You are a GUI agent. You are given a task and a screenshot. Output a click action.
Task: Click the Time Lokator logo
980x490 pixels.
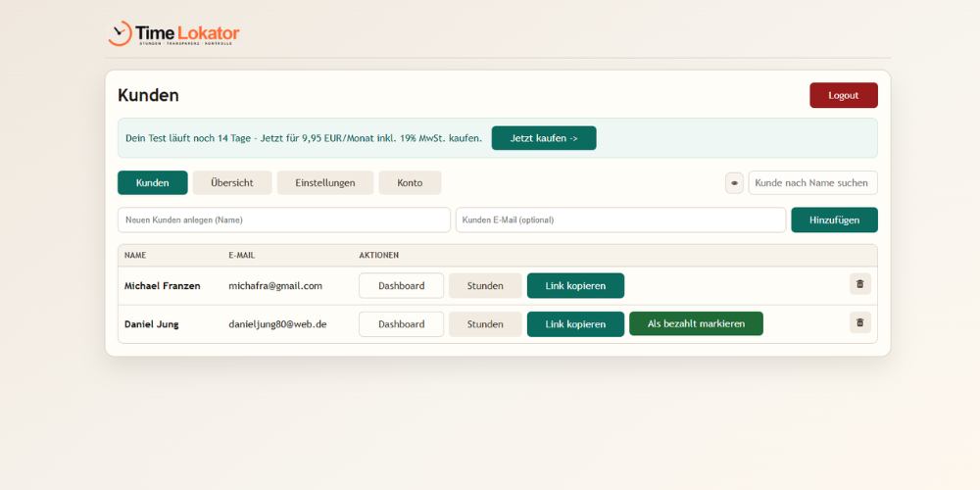[x=173, y=34]
